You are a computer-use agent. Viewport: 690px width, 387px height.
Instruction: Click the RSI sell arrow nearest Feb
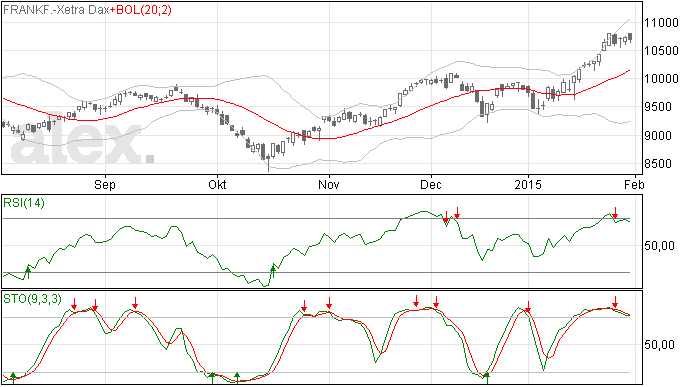615,213
